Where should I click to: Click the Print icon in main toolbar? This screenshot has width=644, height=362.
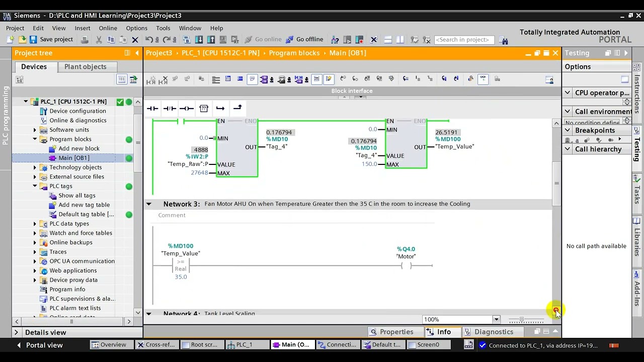[85, 39]
